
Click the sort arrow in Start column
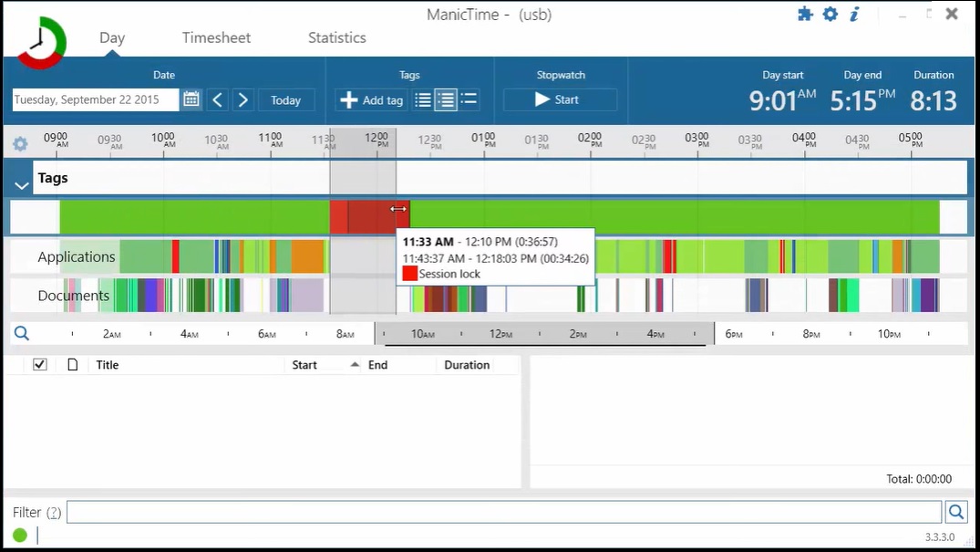(355, 364)
